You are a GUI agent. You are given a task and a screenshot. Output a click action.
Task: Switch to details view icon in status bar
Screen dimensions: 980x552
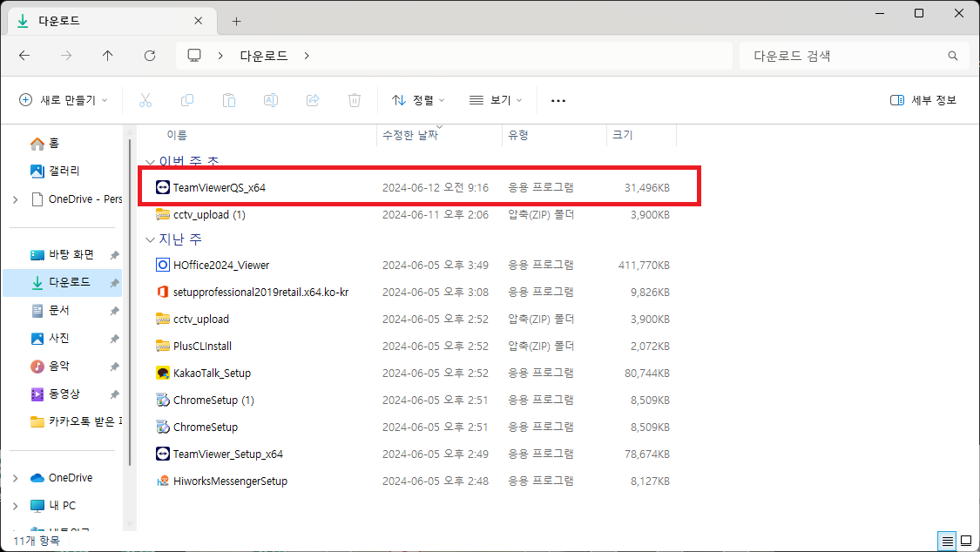click(x=947, y=541)
